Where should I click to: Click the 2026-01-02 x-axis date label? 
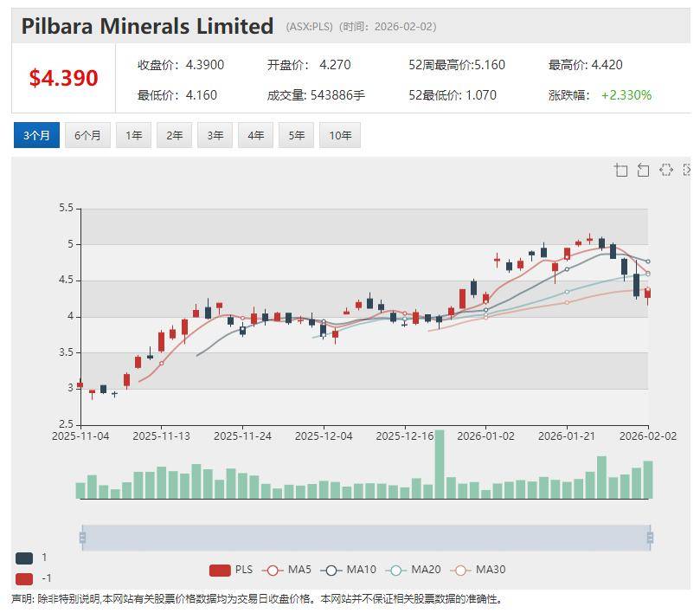pyautogui.click(x=485, y=436)
